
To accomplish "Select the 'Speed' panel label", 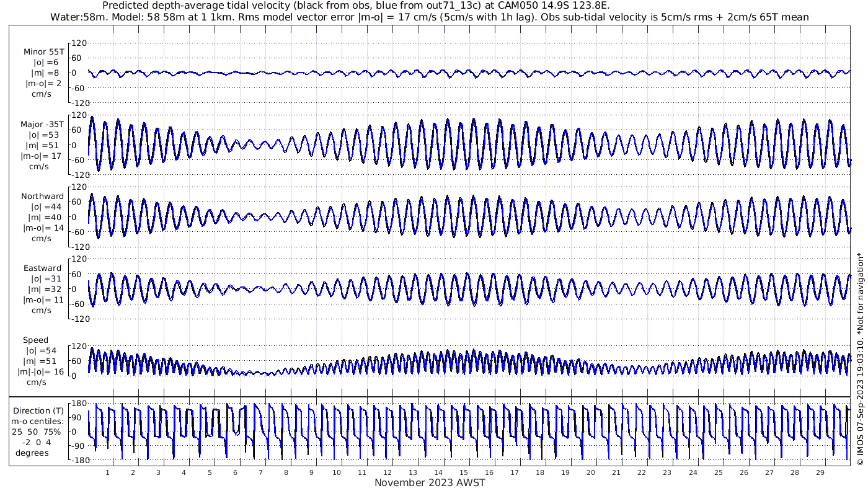I will (x=36, y=340).
